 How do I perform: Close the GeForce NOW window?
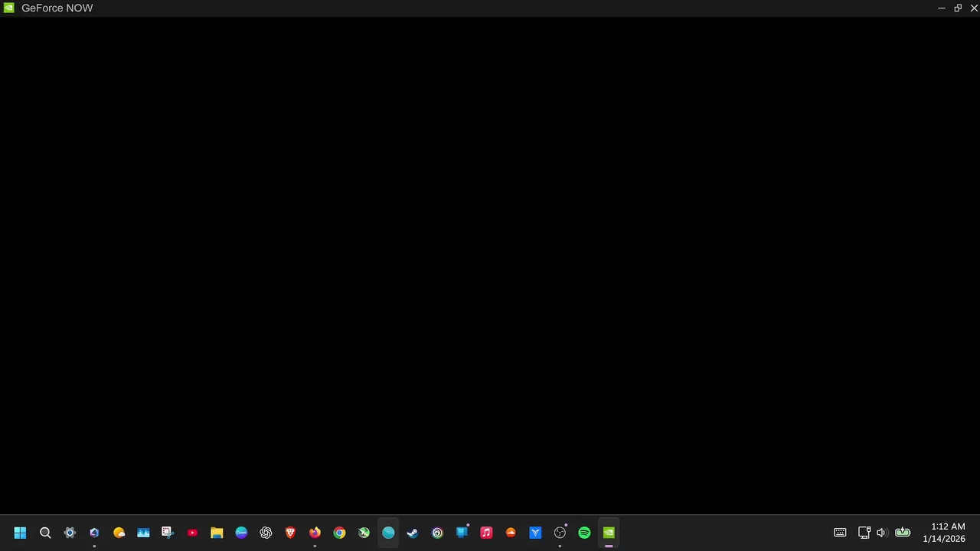pos(974,8)
